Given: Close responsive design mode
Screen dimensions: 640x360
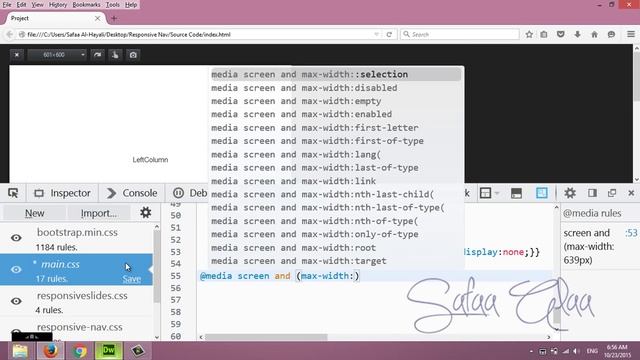Looking at the screenshot, I should (x=17, y=55).
